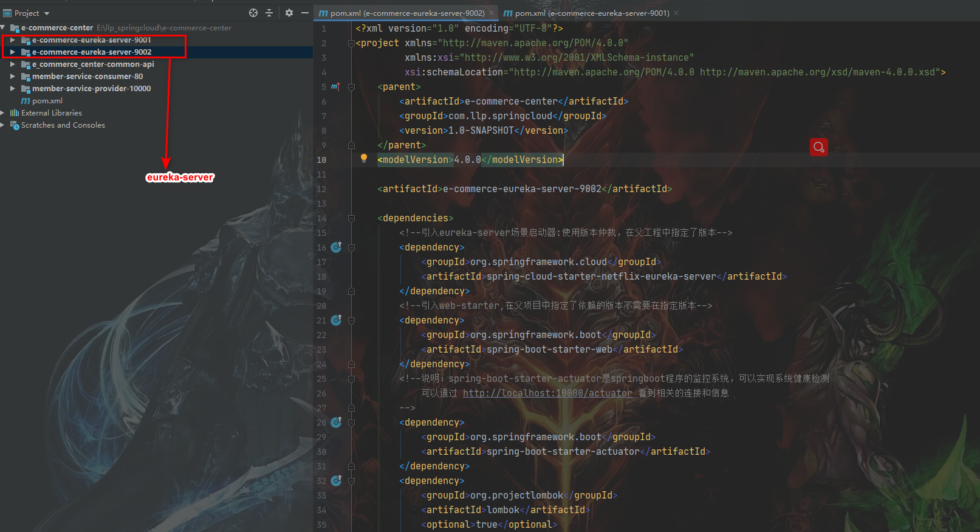Open the localhost:10000/actuator link
Screen dimensions: 980x532
click(x=547, y=393)
